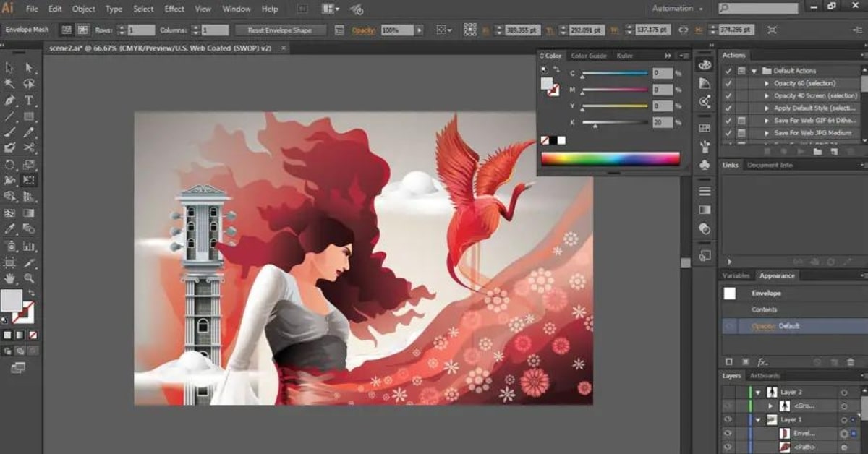Select the Magic Wand tool
The image size is (868, 454).
tap(10, 84)
